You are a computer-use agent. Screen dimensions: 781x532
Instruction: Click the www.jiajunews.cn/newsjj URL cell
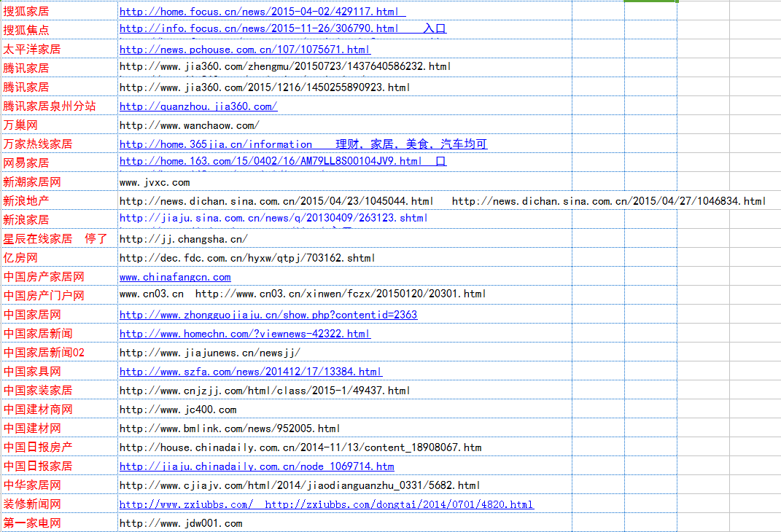coord(345,351)
